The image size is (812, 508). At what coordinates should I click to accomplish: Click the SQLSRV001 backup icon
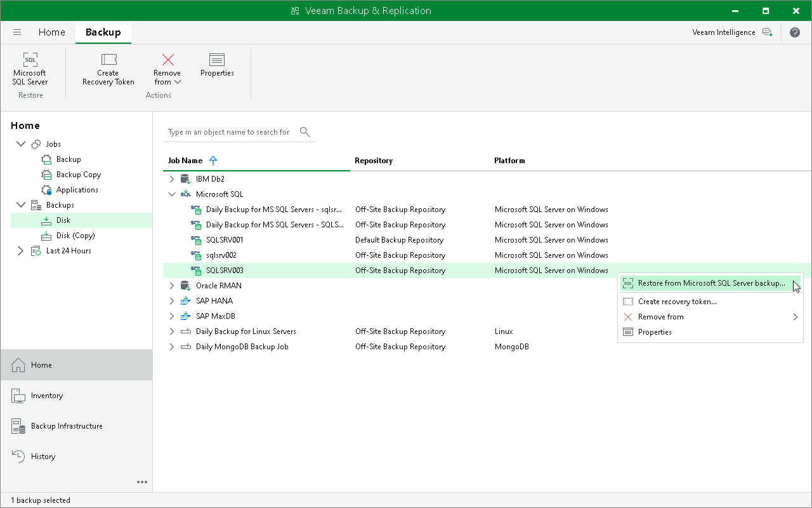tap(196, 240)
